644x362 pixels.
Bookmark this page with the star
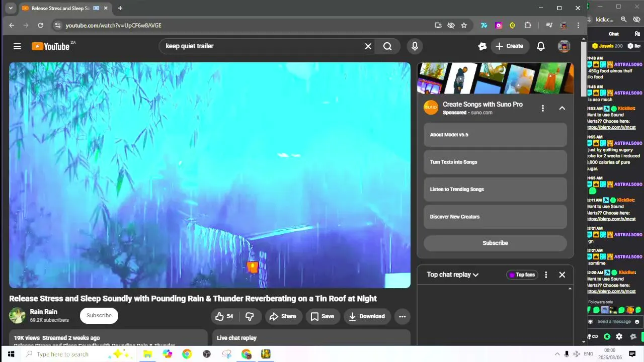coord(464,25)
